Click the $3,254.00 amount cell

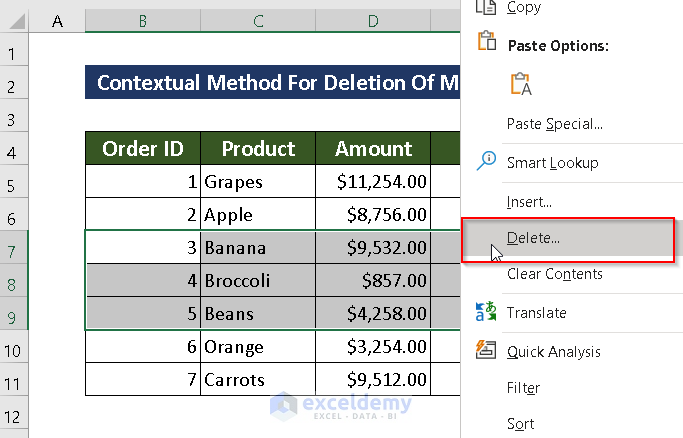[374, 347]
